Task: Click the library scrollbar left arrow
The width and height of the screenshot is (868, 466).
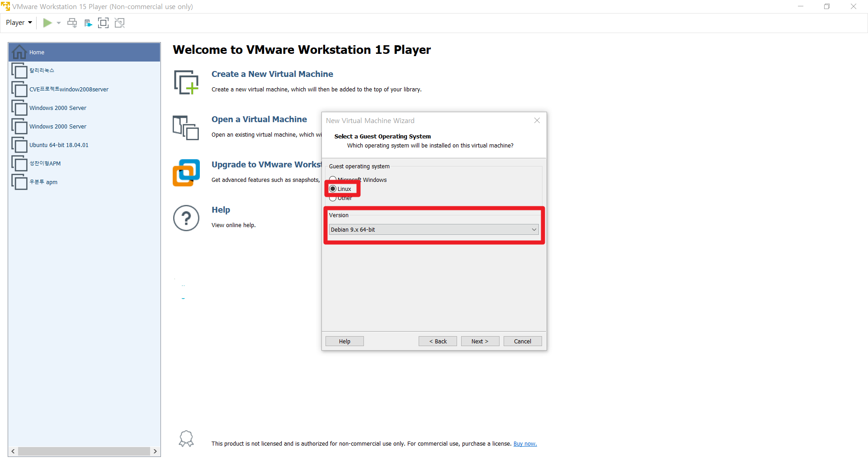Action: tap(13, 451)
